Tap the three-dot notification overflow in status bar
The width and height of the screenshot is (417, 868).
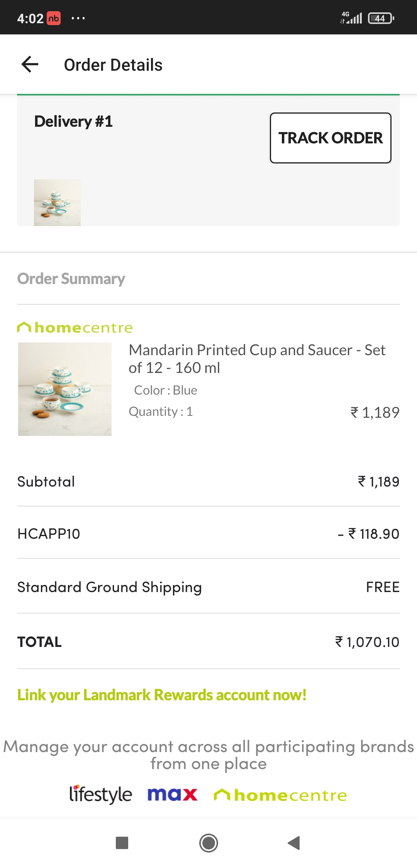[x=78, y=18]
